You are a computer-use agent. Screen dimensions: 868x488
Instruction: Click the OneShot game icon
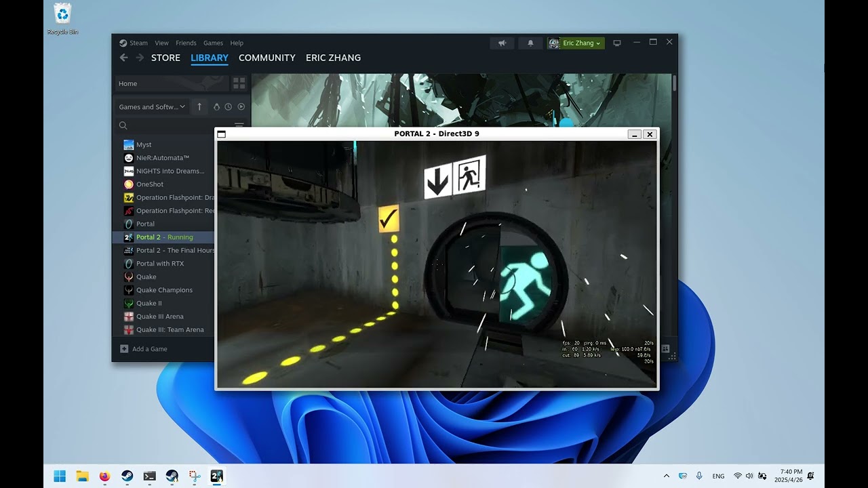129,184
